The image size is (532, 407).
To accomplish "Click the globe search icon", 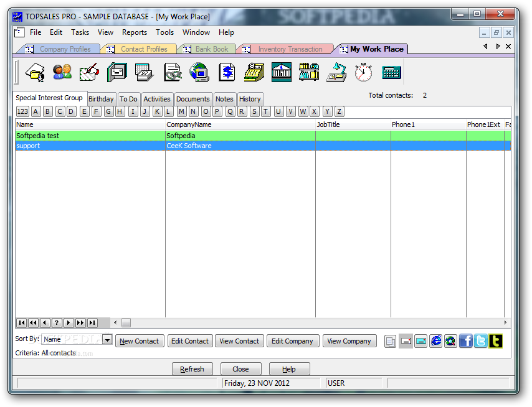I will (x=450, y=341).
